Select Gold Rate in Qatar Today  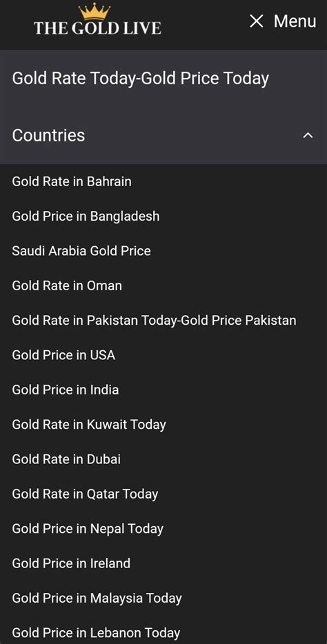[x=85, y=494]
